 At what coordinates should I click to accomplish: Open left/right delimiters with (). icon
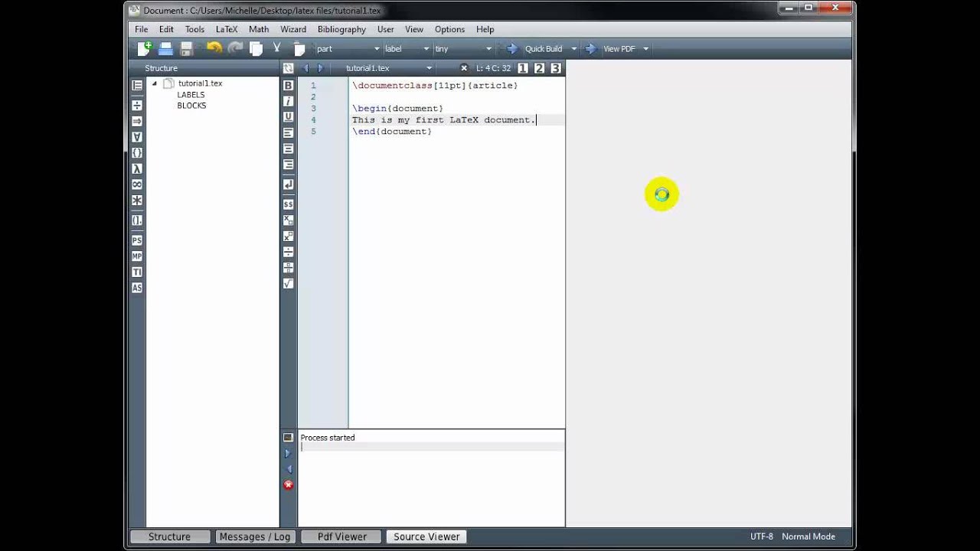pos(137,220)
